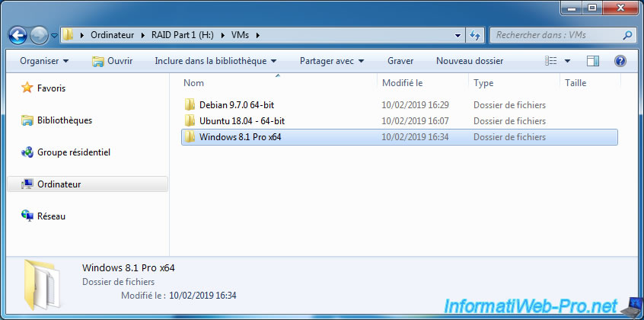Open Réseau in the navigation pane
Image resolution: width=644 pixels, height=320 pixels.
click(x=51, y=216)
